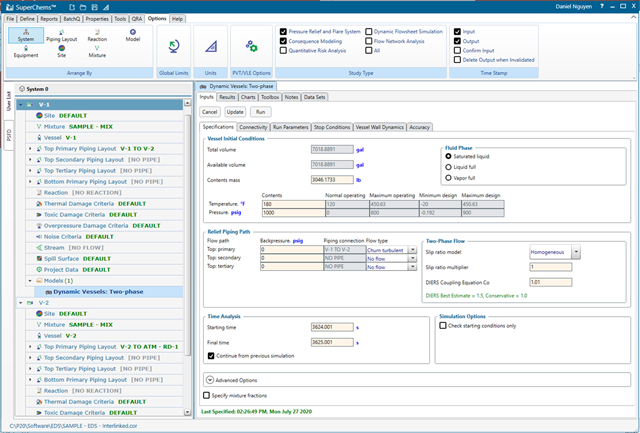Click the save icon in title bar
This screenshot has height=433, width=640.
point(94,7)
